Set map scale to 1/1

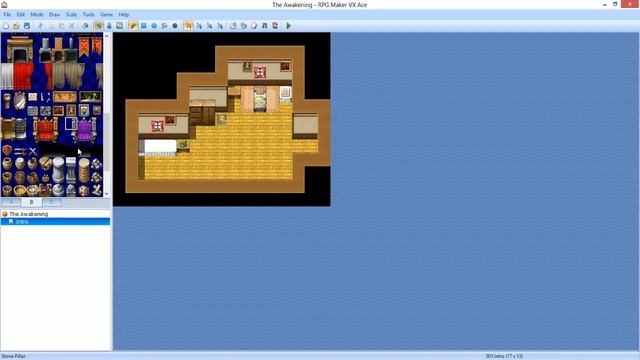[x=188, y=26]
